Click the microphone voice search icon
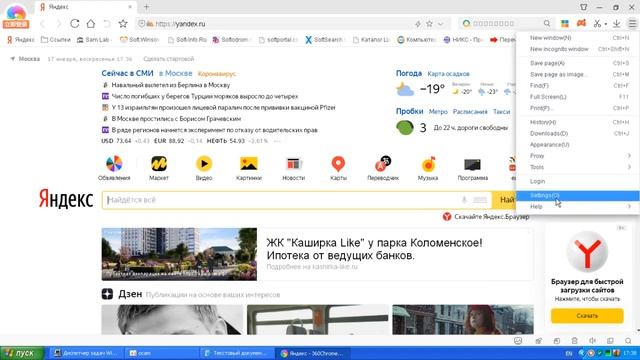640x360 pixels. point(464,200)
